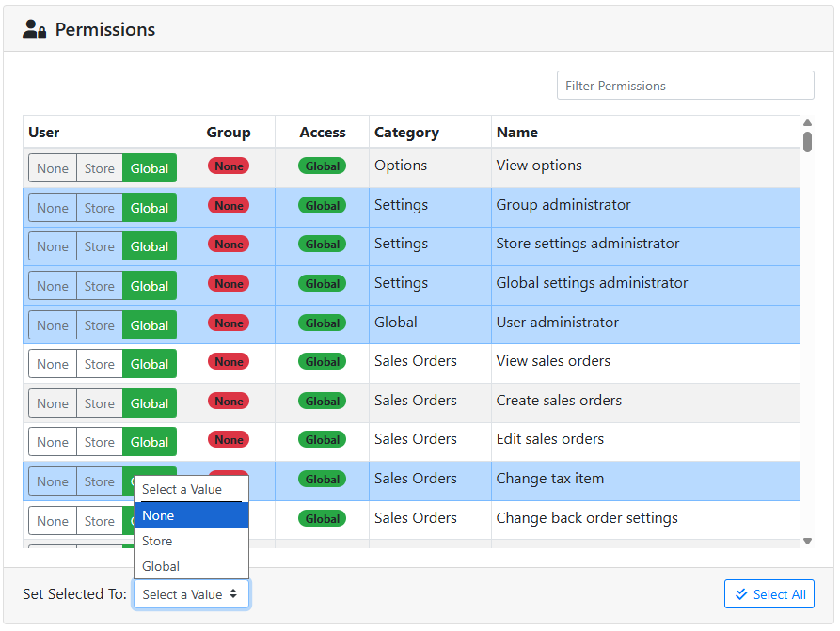The image size is (840, 631).
Task: Click the vertical scrollbar thumb
Action: tap(807, 142)
